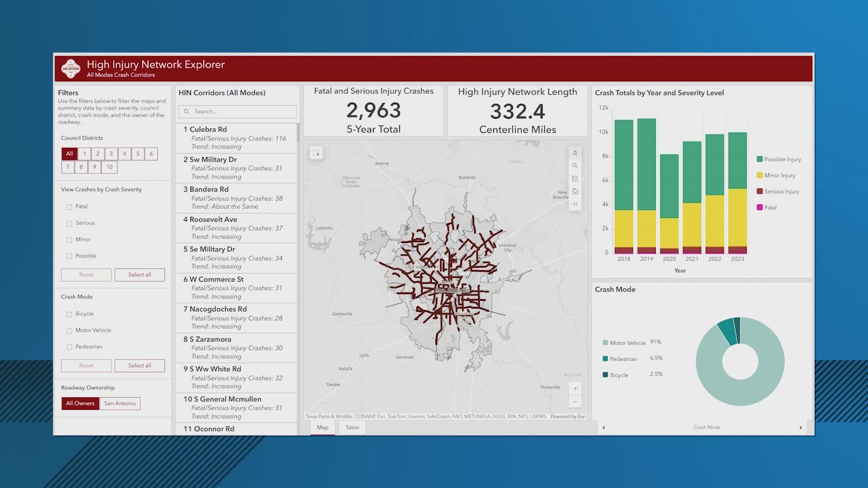Image resolution: width=868 pixels, height=488 pixels.
Task: Click left arrow beside Crash Mode chart
Action: (604, 427)
